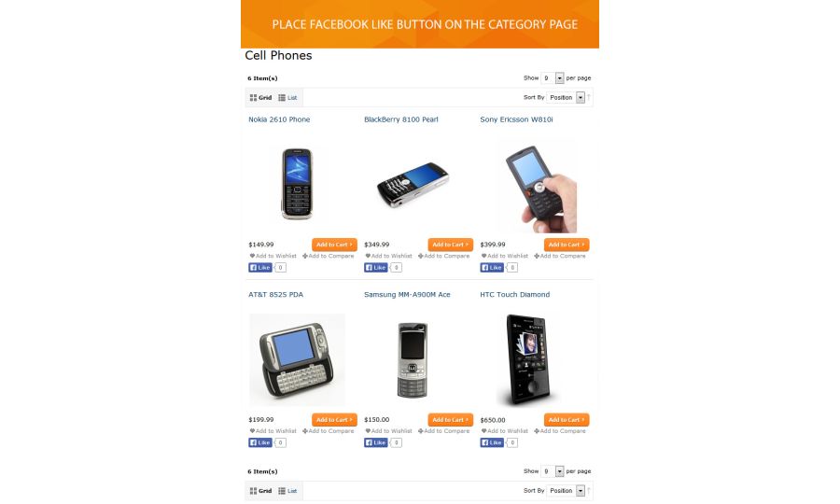This screenshot has height=504, width=840.
Task: Open the BlackBerry 8100 Pearl product title link
Action: [401, 119]
